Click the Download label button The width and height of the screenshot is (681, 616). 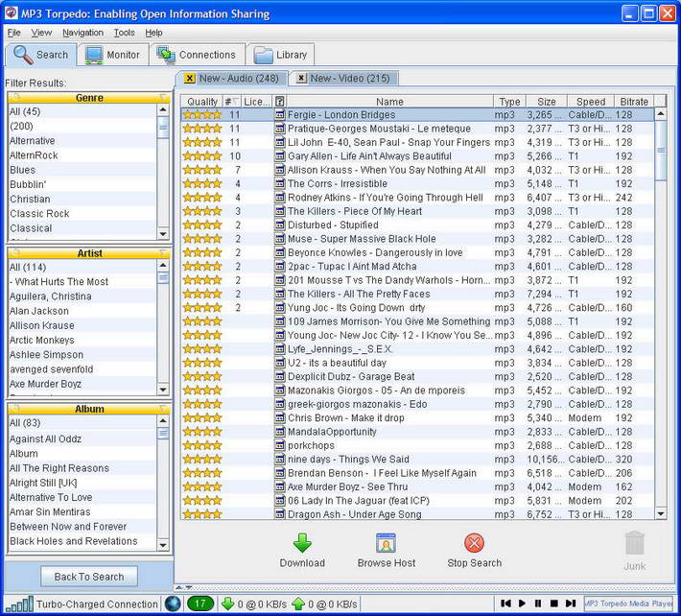click(302, 563)
